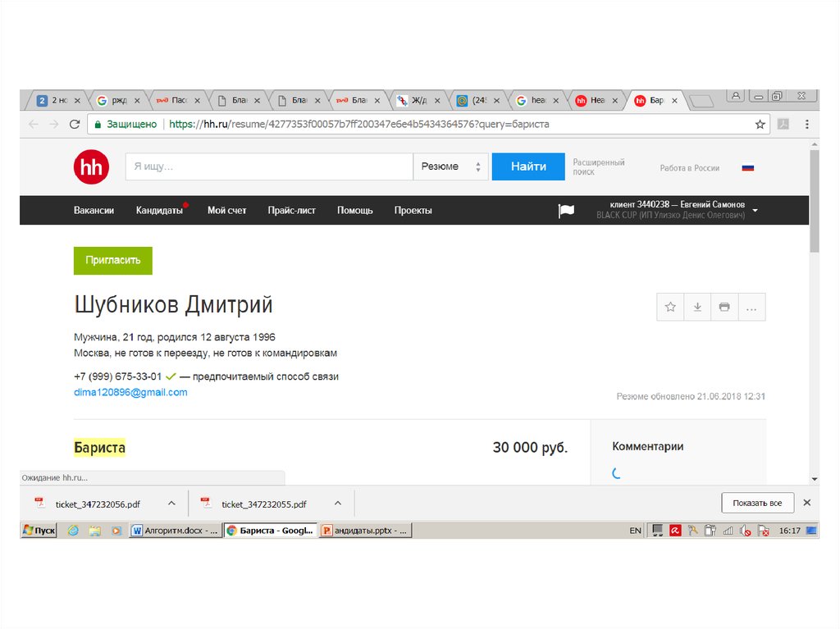Download resume using the download arrow icon

[x=697, y=307]
